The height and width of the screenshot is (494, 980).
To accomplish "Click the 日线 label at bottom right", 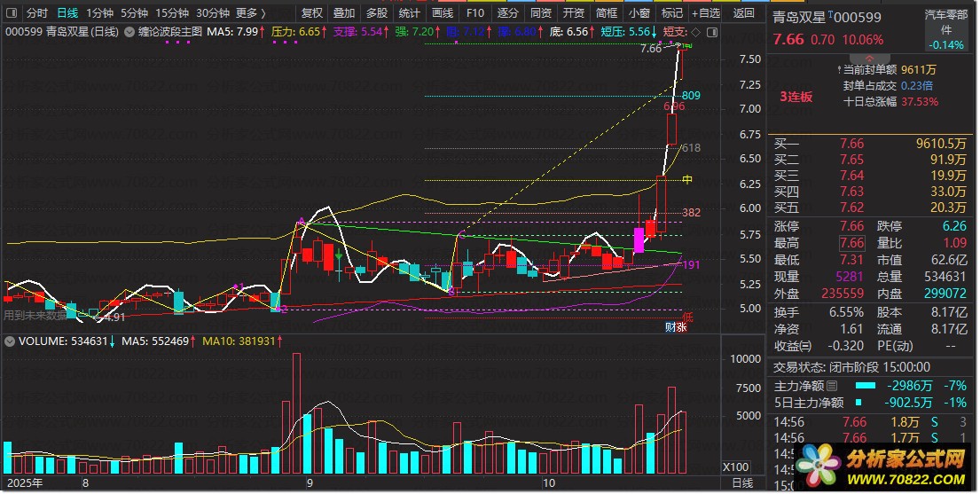I will [x=742, y=483].
